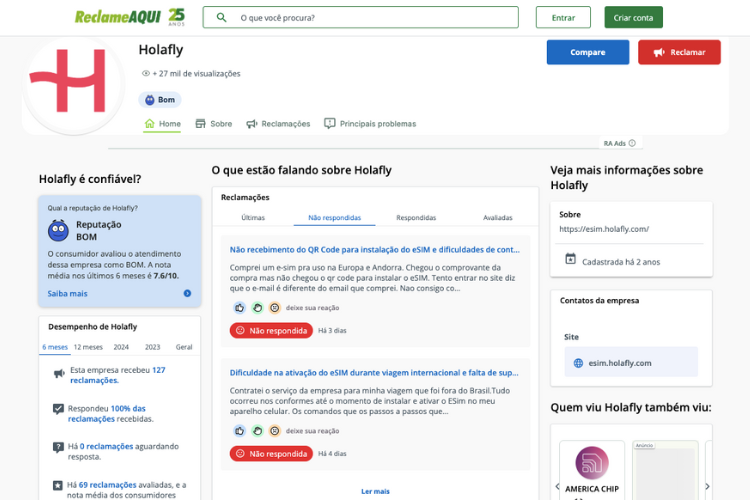Select the Avaliadas complaints tab
The height and width of the screenshot is (500, 750).
pyautogui.click(x=497, y=218)
